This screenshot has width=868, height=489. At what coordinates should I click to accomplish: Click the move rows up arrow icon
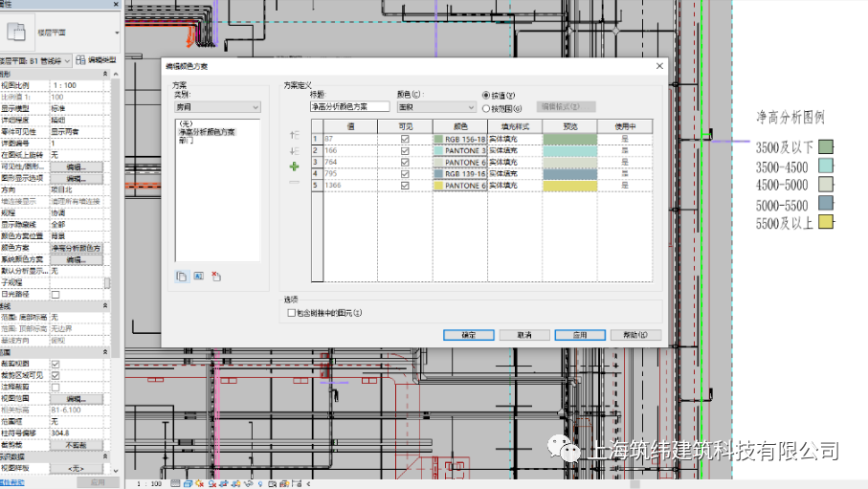pos(294,135)
